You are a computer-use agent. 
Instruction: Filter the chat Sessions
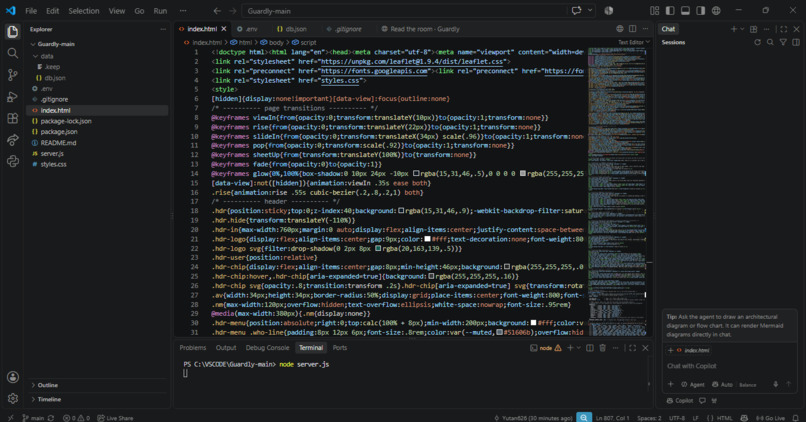[783, 42]
